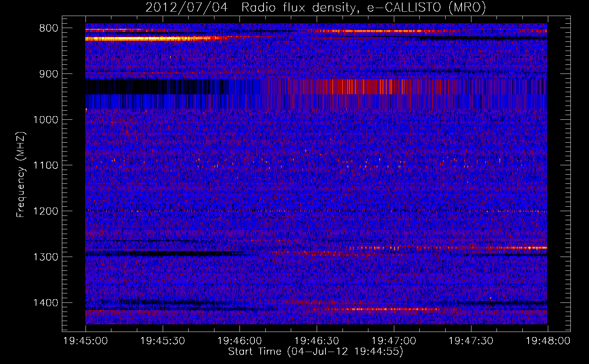Click the 19:46:30 time tick label
Image resolution: width=589 pixels, height=364 pixels.
[317, 341]
